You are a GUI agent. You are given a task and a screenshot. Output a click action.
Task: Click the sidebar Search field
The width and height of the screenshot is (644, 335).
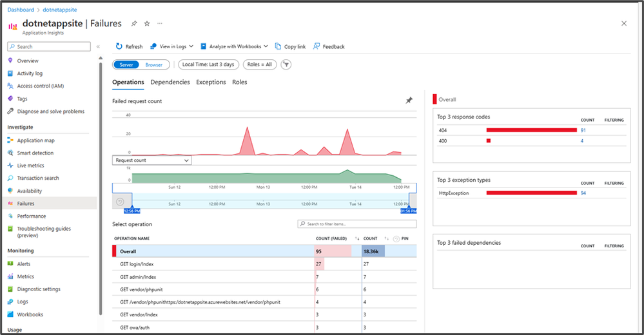49,46
